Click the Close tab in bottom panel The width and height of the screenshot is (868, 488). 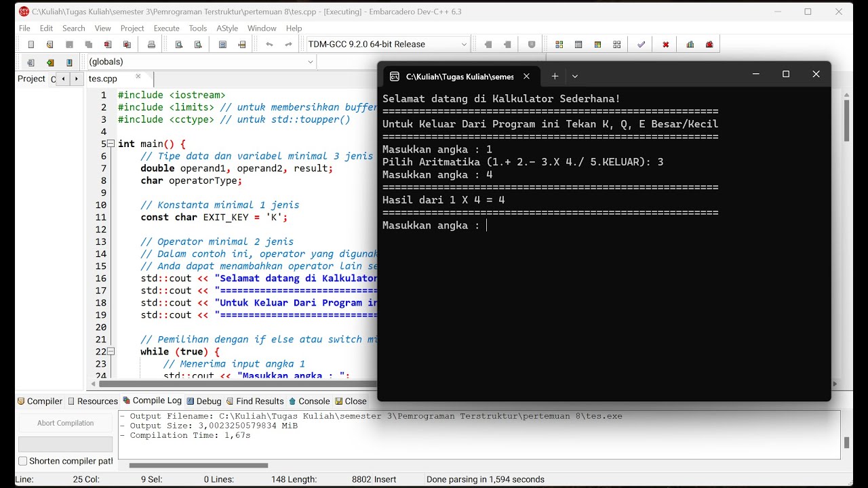point(351,401)
